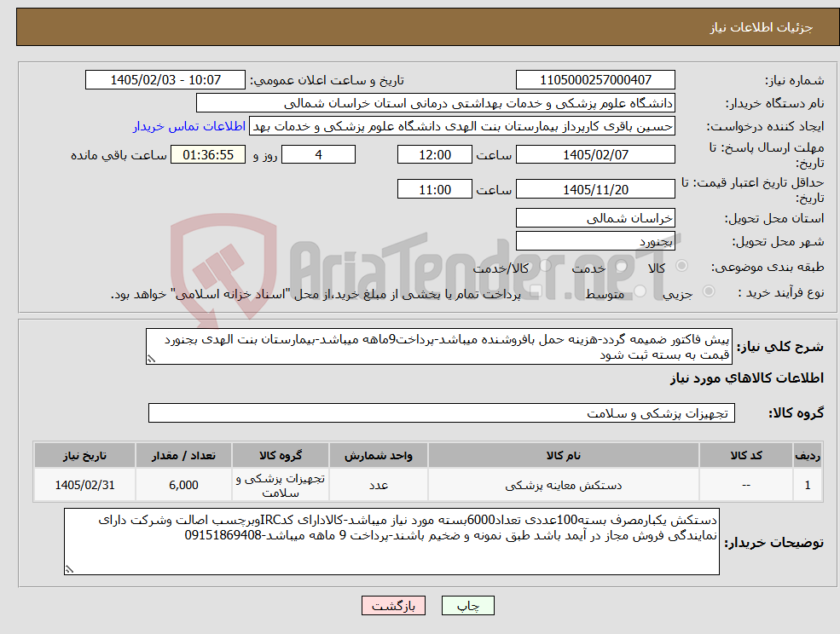Click the price validity date 1405/11/20
The width and height of the screenshot is (840, 634).
pyautogui.click(x=595, y=189)
